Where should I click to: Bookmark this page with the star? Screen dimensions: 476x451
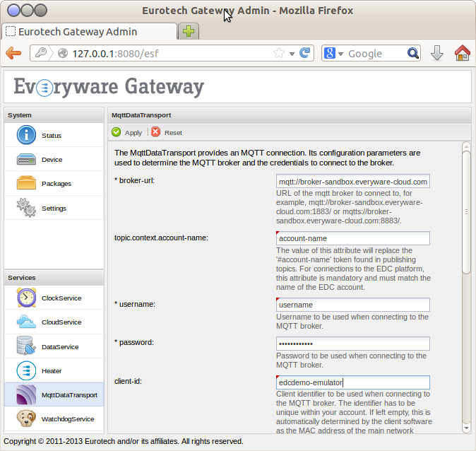[x=279, y=53]
